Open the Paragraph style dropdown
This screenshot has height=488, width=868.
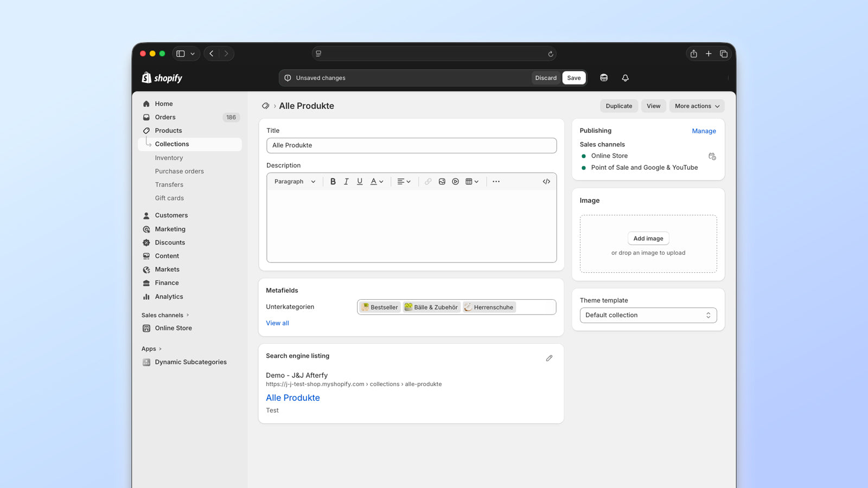pos(293,181)
